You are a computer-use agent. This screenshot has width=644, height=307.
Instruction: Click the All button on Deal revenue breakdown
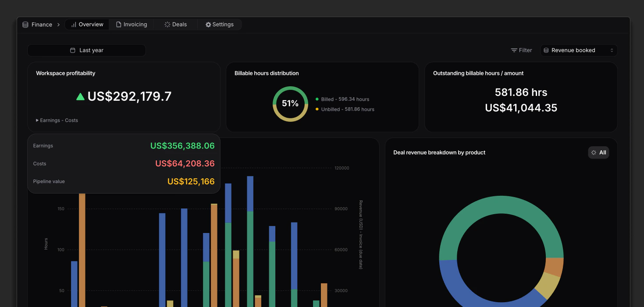[x=598, y=152]
